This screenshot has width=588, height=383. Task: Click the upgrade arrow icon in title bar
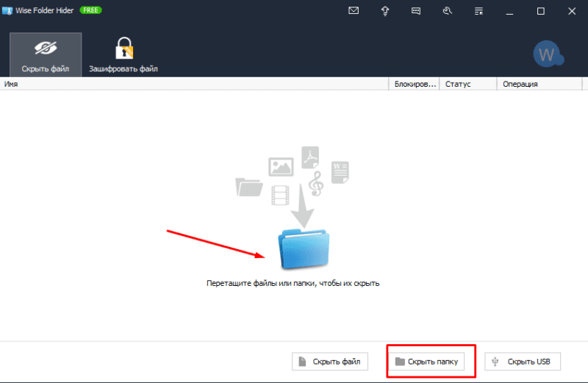point(384,11)
